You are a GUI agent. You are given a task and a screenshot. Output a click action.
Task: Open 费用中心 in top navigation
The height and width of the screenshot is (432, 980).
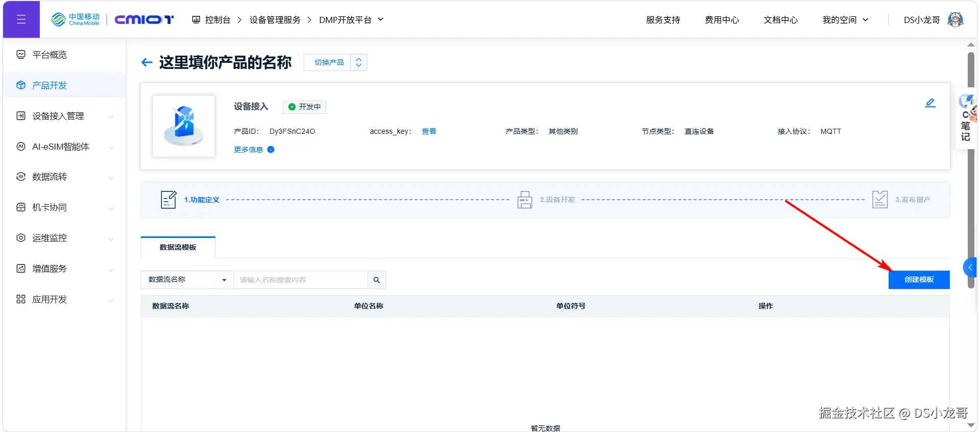(x=722, y=20)
